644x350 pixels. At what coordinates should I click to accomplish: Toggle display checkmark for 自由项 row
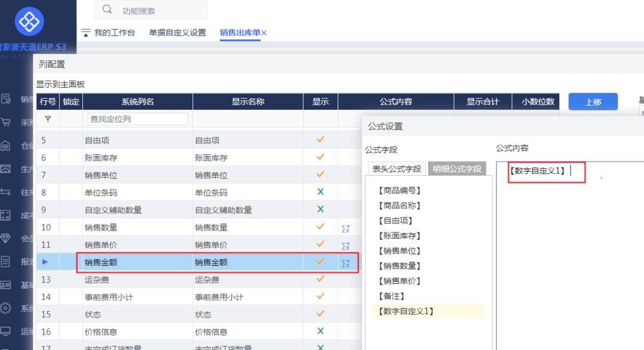tap(320, 140)
